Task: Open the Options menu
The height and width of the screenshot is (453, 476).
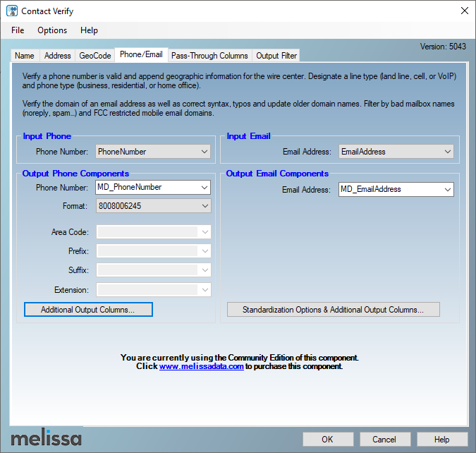Action: coord(52,30)
